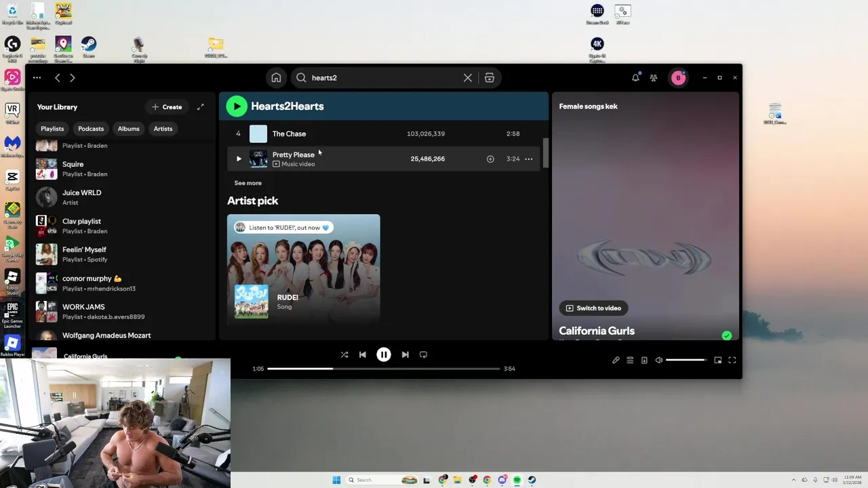Select the Playlists filter chip
This screenshot has height=488, width=868.
[52, 129]
